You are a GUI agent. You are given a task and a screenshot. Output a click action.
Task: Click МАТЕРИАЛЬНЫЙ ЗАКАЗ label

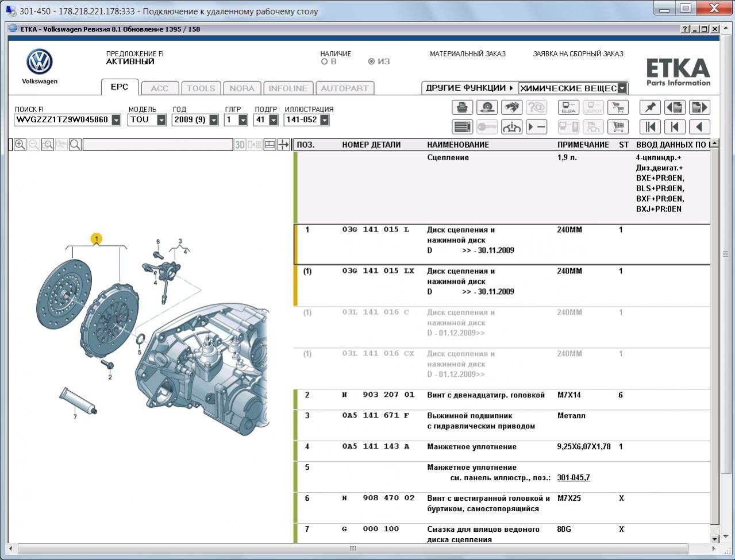click(468, 54)
